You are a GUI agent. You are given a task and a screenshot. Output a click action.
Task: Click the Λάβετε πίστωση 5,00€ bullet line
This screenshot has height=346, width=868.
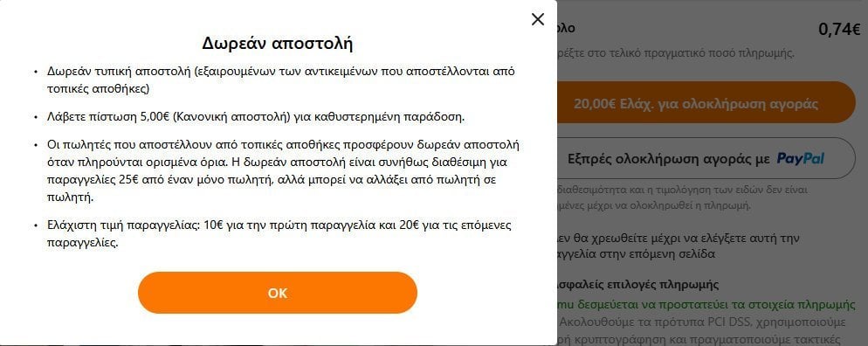(x=256, y=117)
